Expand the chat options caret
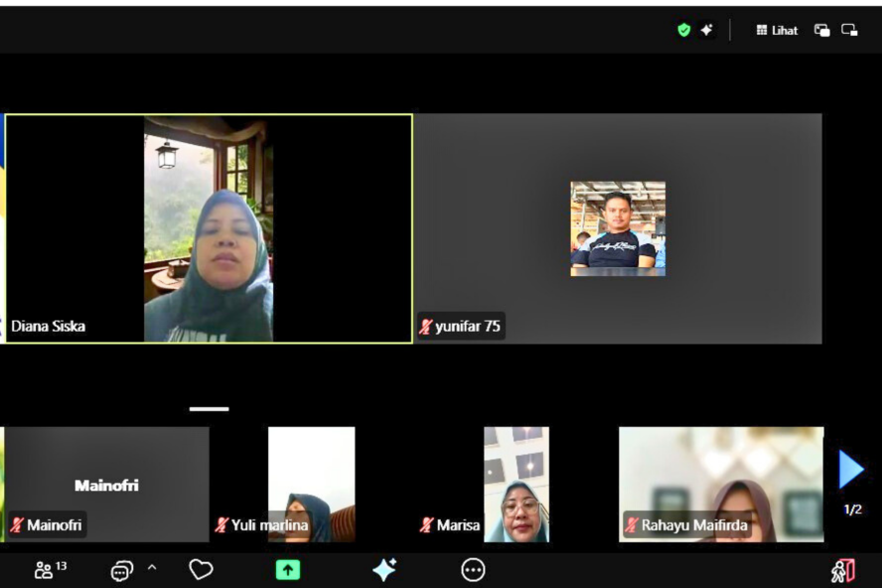The height and width of the screenshot is (588, 882). 152,568
